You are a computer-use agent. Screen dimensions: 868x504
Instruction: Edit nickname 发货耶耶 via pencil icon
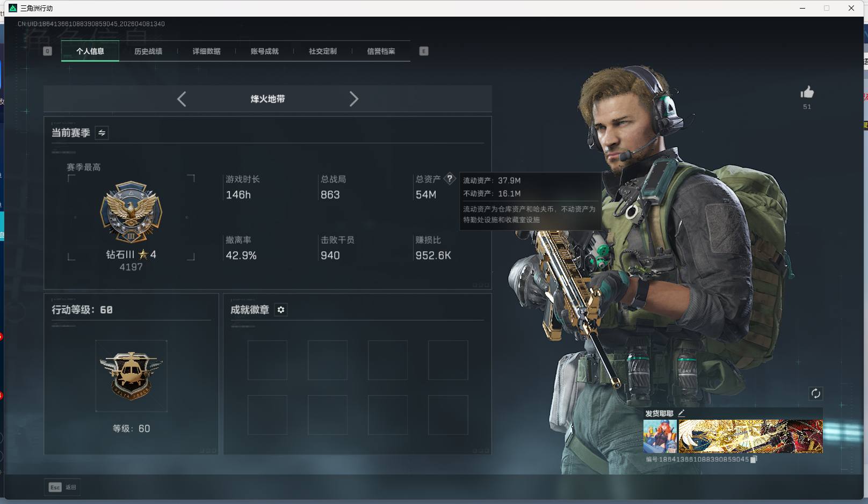(682, 413)
